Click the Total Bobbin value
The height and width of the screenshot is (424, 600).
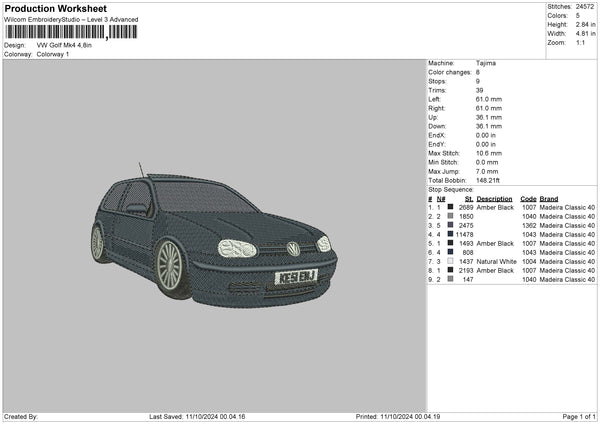click(489, 179)
